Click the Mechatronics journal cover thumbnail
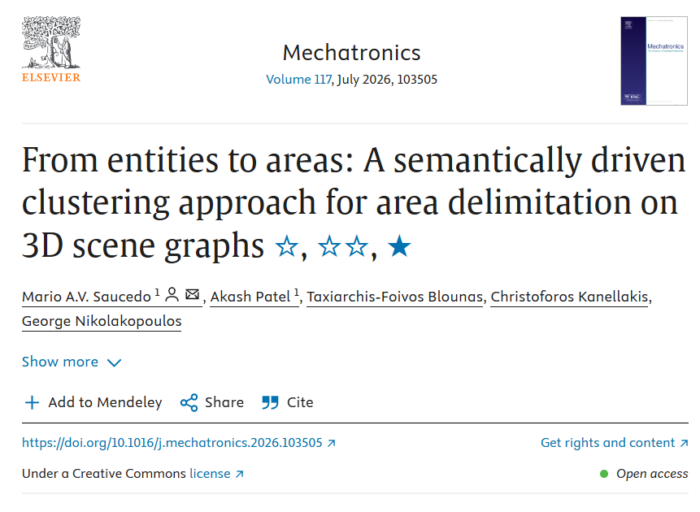The height and width of the screenshot is (512, 700). (654, 61)
